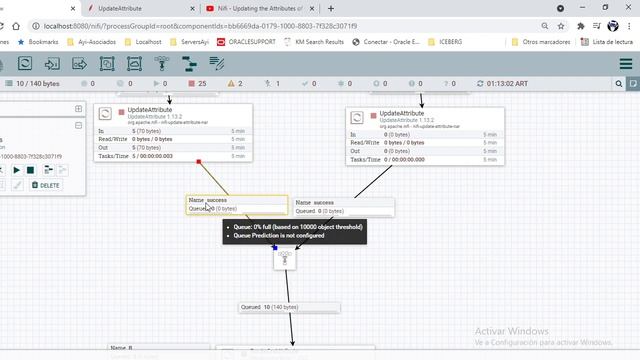The height and width of the screenshot is (360, 640).
Task: Click Upload Template icon in Operate panel
Action: [62, 170]
